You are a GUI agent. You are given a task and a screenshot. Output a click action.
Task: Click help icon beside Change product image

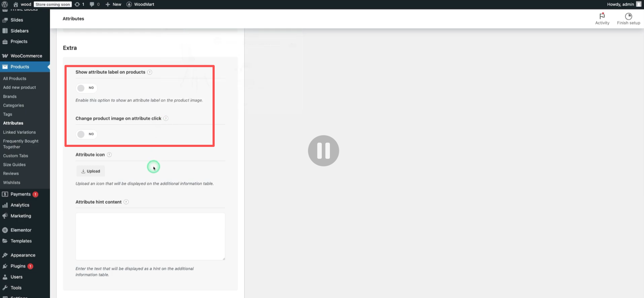(166, 118)
